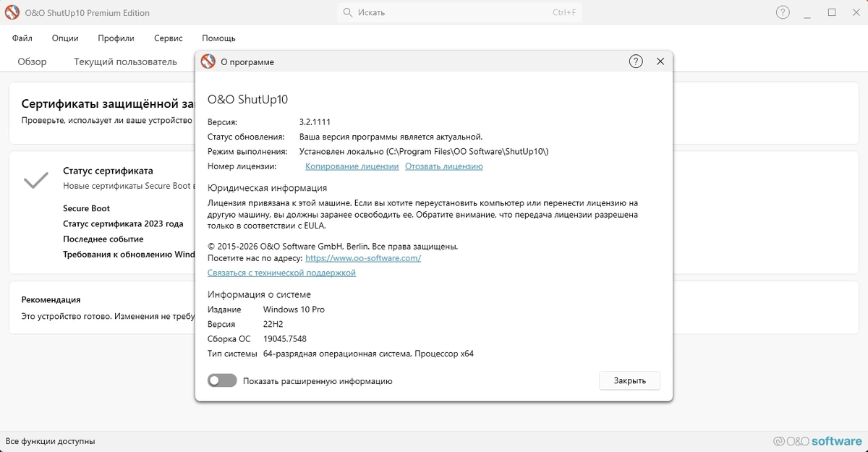Click the question mark icon in About dialog

point(636,61)
